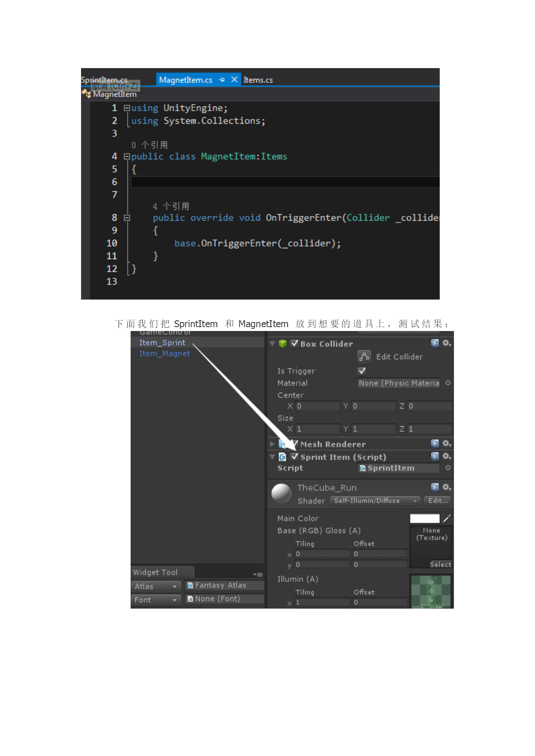
Task: Switch to the Items.cs tab
Action: 258,80
